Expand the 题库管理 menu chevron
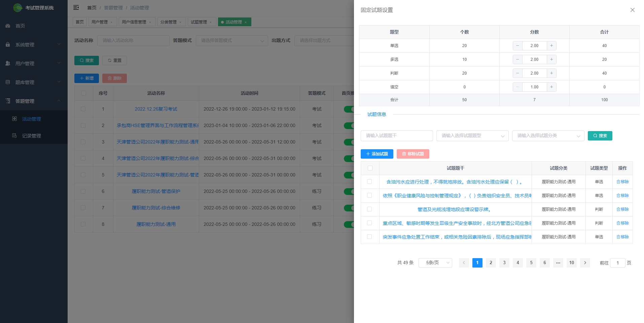Screen dimensions: 644x323 pyautogui.click(x=59, y=82)
